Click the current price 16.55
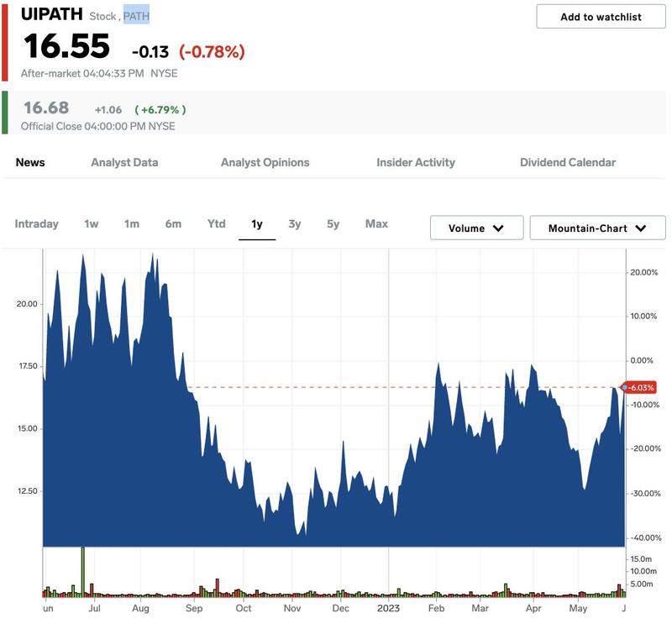Image resolution: width=672 pixels, height=629 pixels. tap(67, 46)
